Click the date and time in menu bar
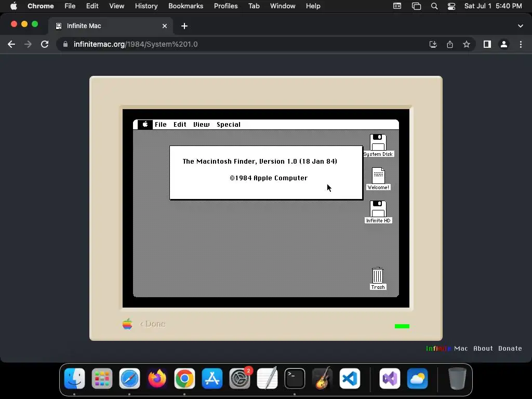Image resolution: width=532 pixels, height=399 pixels. point(493,6)
